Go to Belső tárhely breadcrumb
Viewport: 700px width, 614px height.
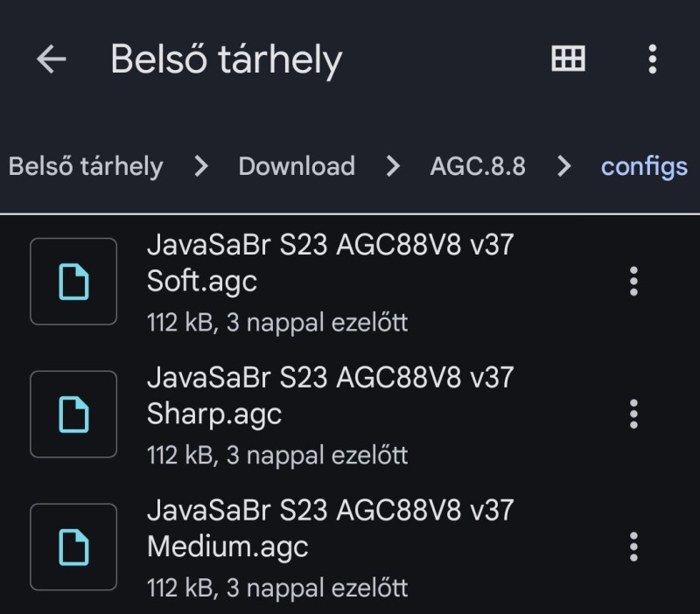tap(86, 166)
